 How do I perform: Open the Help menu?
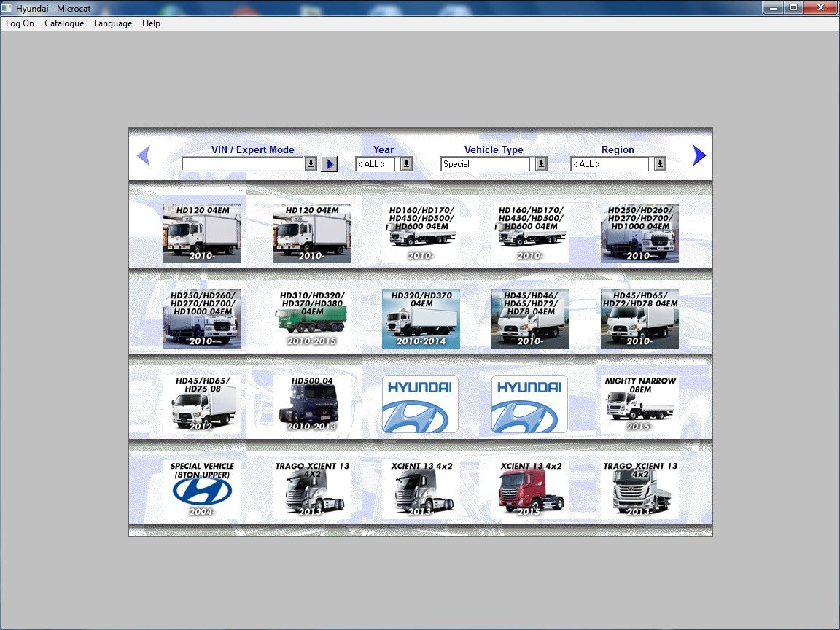tap(151, 23)
